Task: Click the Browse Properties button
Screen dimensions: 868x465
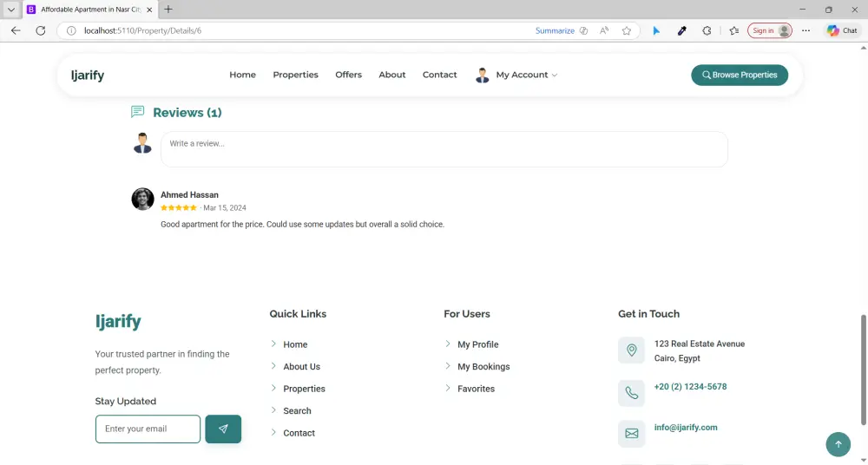Action: (740, 75)
